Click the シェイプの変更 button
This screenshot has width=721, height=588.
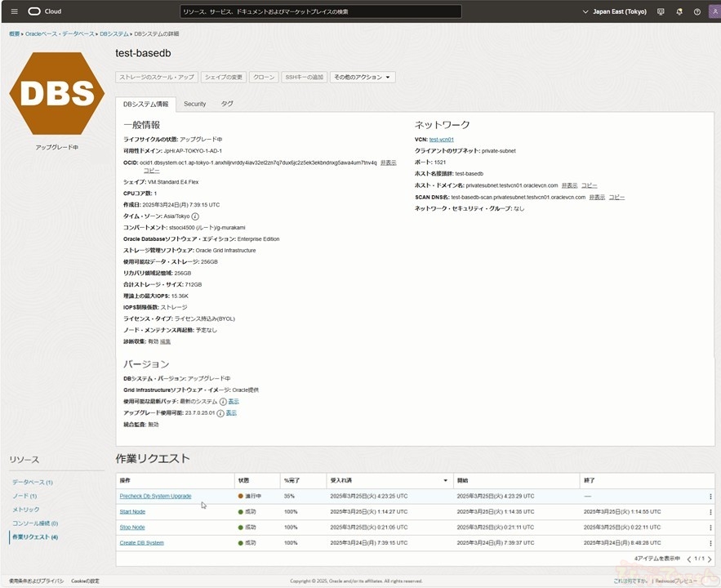(224, 78)
